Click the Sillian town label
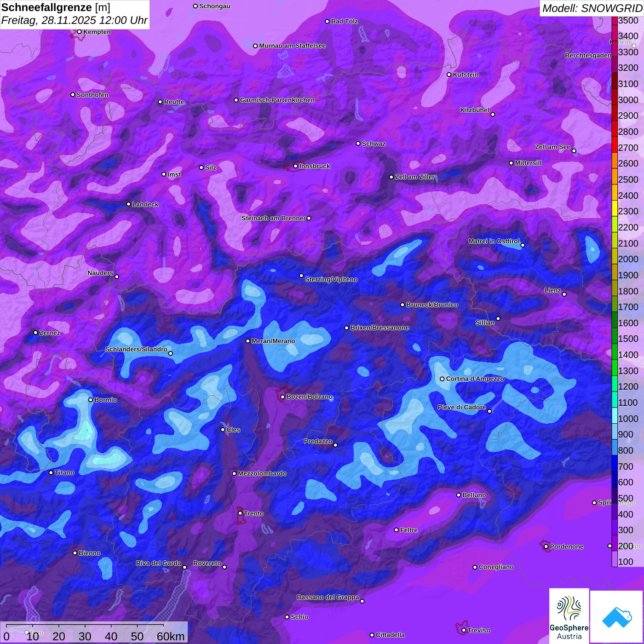 (485, 322)
